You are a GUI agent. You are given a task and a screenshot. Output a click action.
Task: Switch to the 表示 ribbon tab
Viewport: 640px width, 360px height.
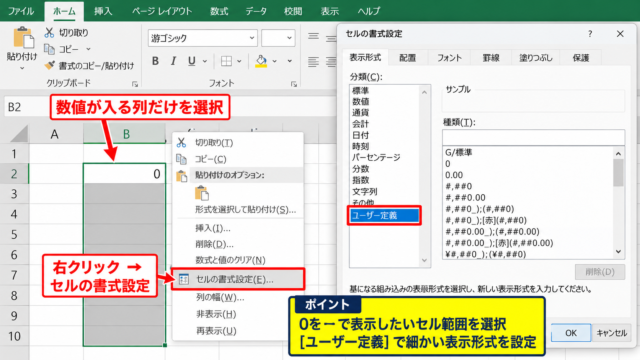330,11
